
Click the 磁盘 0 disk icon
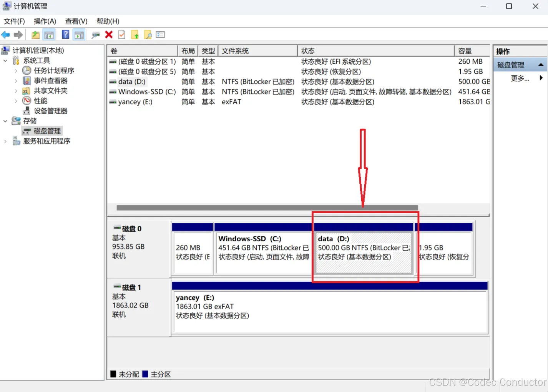[x=117, y=228]
